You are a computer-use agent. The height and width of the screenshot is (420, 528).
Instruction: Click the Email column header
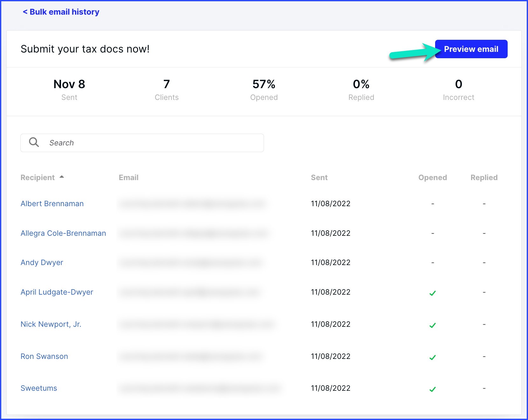[129, 178]
